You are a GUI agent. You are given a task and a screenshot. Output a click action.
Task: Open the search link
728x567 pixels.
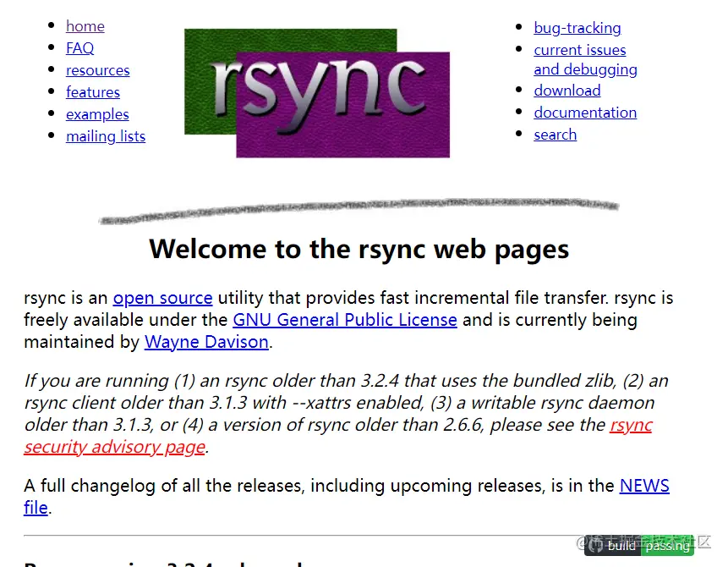(x=555, y=135)
